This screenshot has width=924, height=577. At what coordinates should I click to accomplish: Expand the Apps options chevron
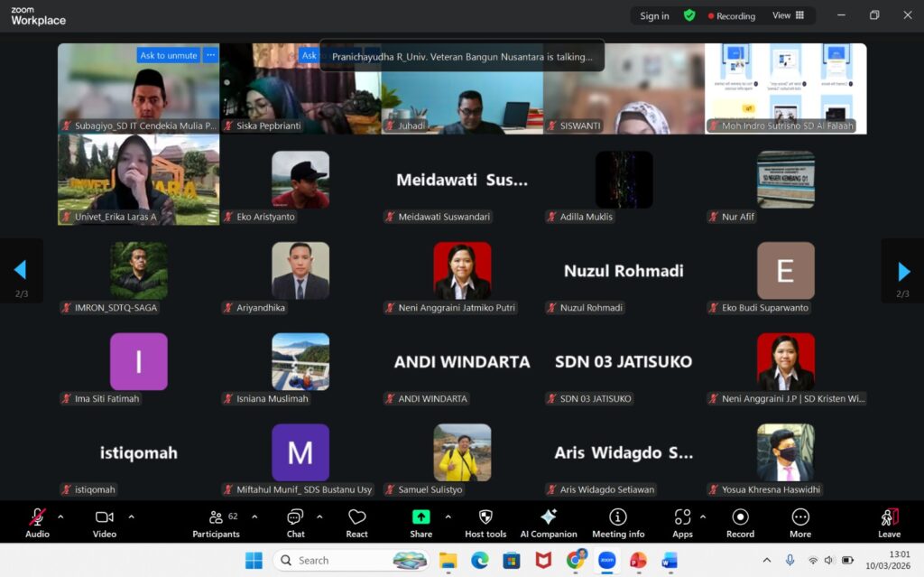click(x=703, y=517)
